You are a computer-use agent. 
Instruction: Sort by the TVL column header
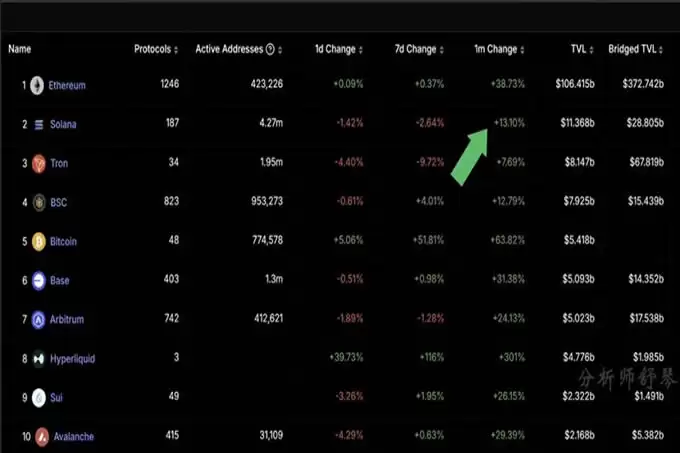(x=585, y=49)
